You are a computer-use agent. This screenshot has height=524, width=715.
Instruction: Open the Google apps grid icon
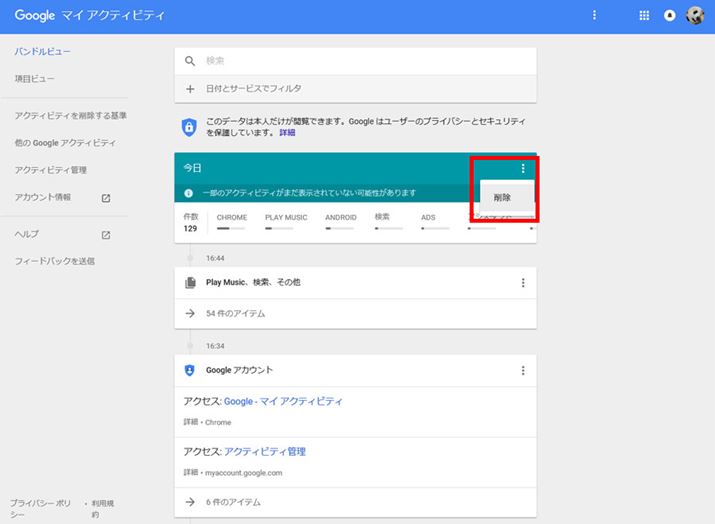[643, 16]
